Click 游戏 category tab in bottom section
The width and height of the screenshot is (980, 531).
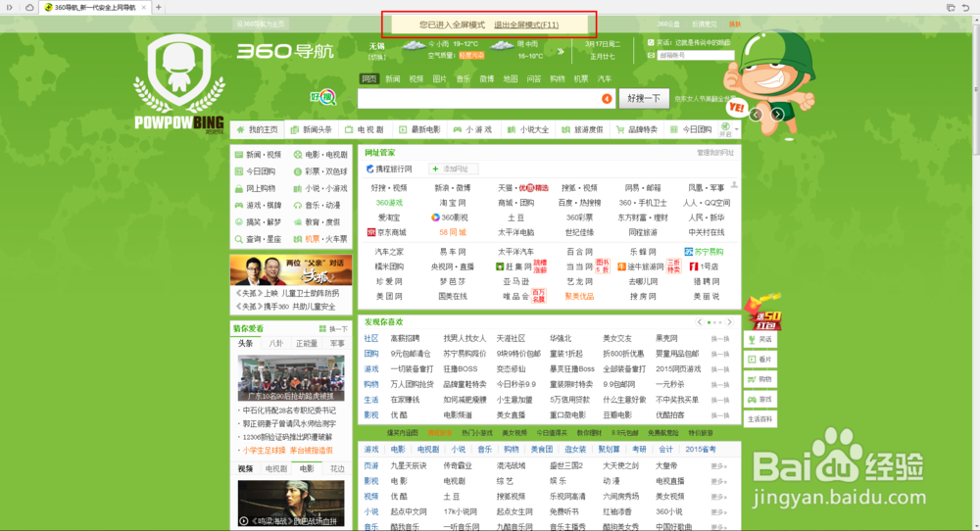[371, 449]
